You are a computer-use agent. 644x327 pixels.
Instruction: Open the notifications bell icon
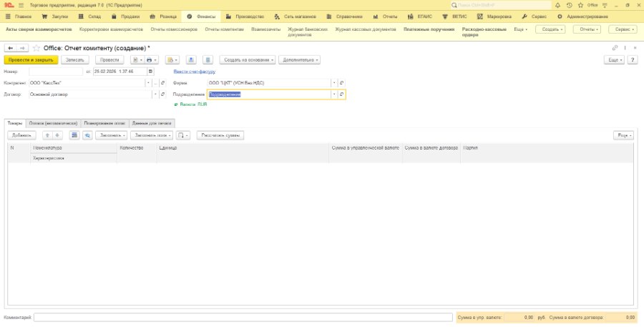(557, 5)
